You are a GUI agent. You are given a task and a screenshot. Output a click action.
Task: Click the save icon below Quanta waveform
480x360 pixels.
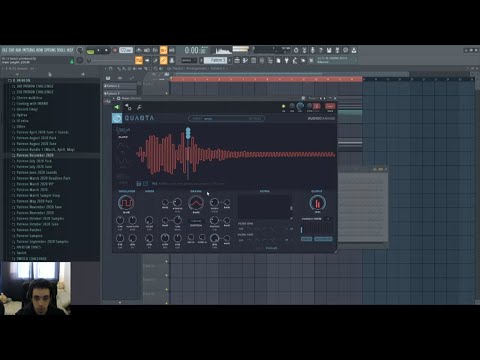(139, 183)
